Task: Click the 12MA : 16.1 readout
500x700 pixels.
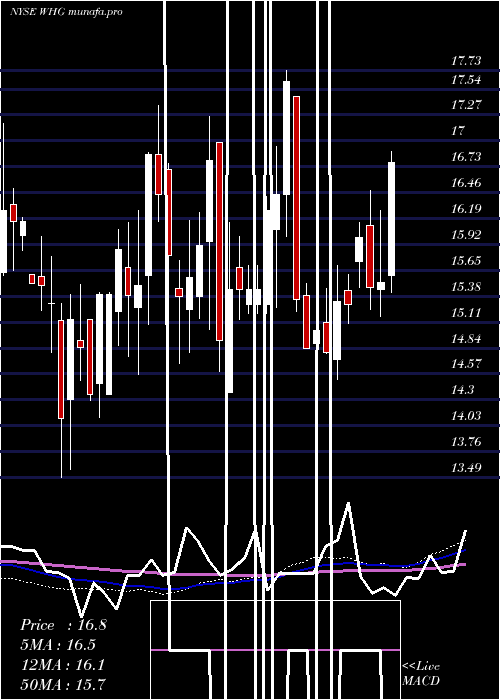Action: pyautogui.click(x=63, y=665)
